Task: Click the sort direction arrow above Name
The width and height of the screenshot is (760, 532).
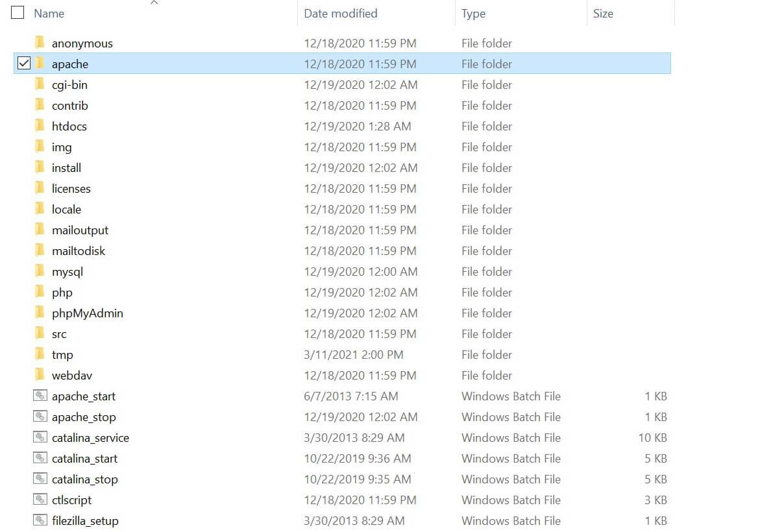Action: (154, 3)
